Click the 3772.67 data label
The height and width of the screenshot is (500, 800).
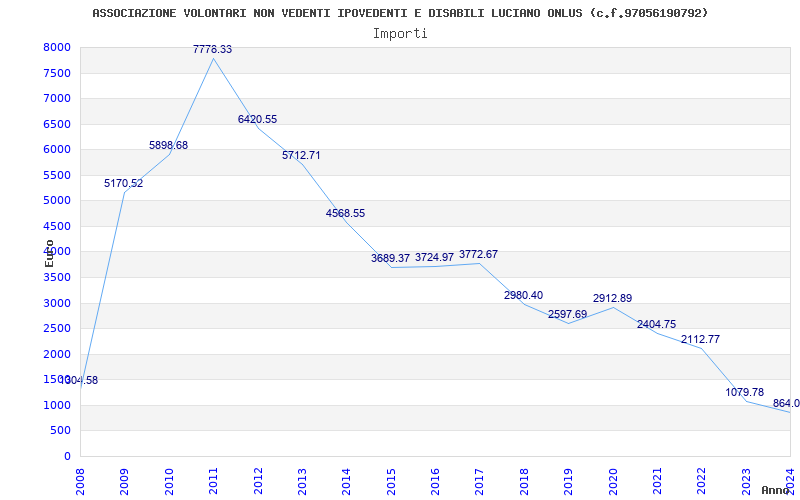tap(479, 255)
